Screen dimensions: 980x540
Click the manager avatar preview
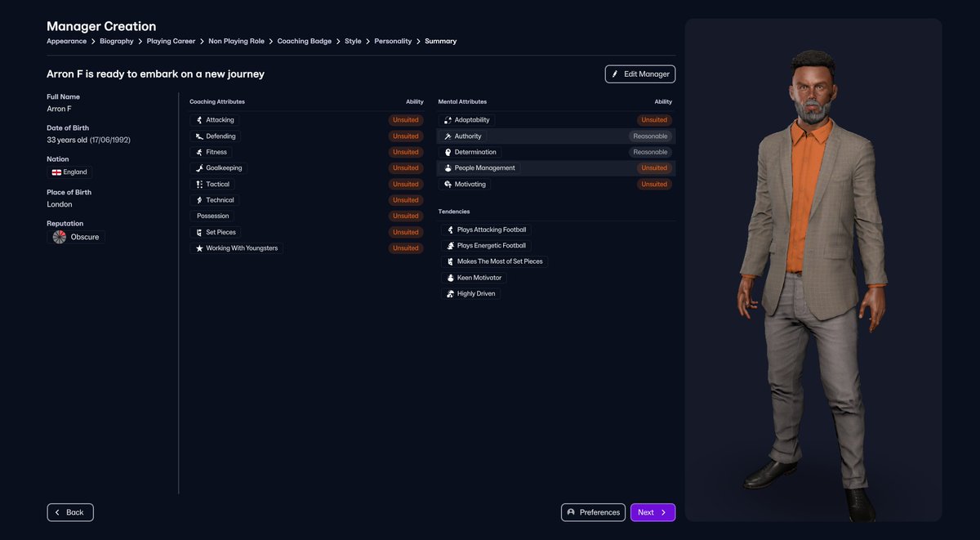pyautogui.click(x=813, y=270)
